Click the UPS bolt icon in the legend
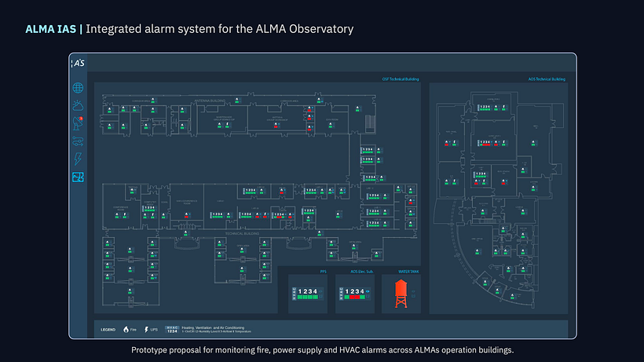The height and width of the screenshot is (362, 644). (146, 329)
